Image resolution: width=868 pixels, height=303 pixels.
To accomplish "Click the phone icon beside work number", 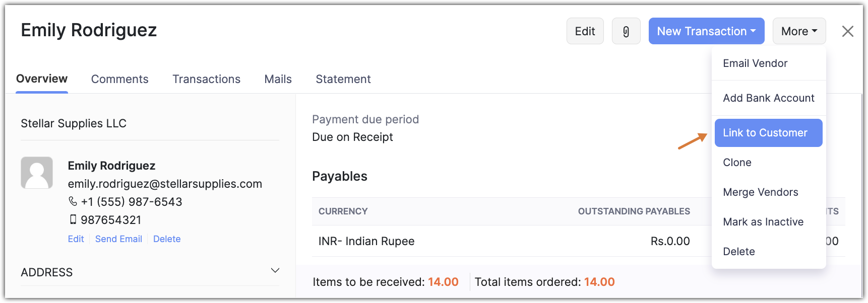I will [x=73, y=201].
